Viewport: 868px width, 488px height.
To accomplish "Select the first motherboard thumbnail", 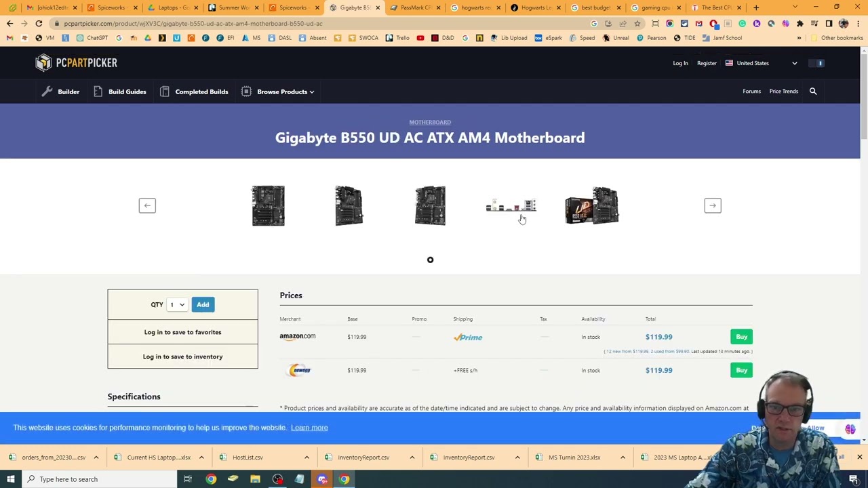I will point(269,205).
